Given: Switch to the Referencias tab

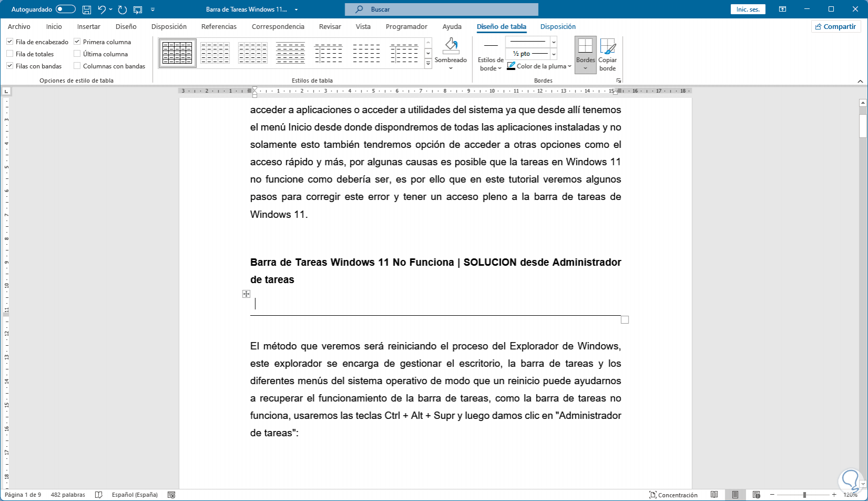Looking at the screenshot, I should (219, 26).
